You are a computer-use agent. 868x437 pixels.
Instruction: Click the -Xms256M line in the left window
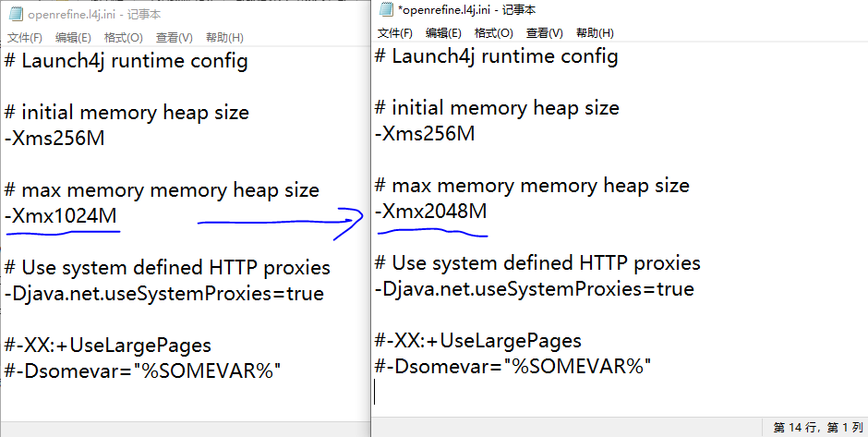point(54,138)
